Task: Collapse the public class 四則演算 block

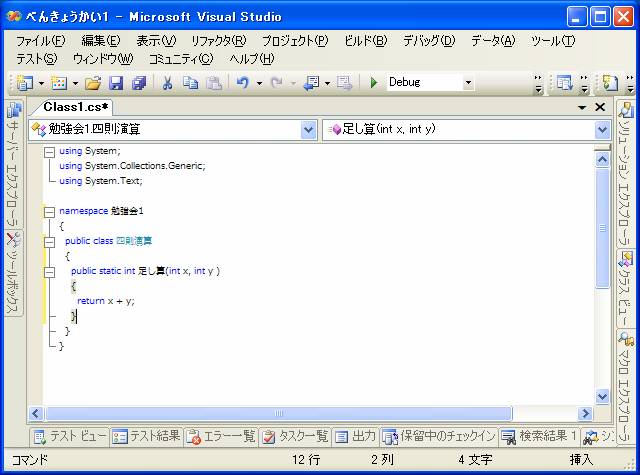Action: coord(49,241)
